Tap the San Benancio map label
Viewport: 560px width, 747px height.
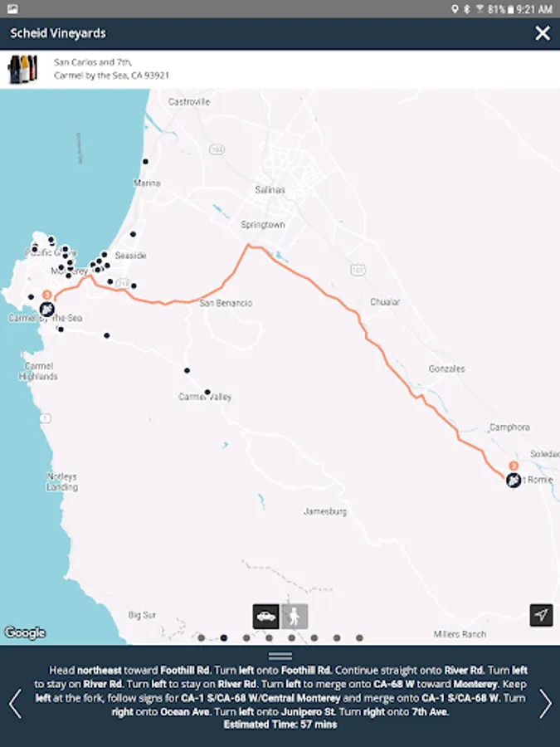point(226,303)
